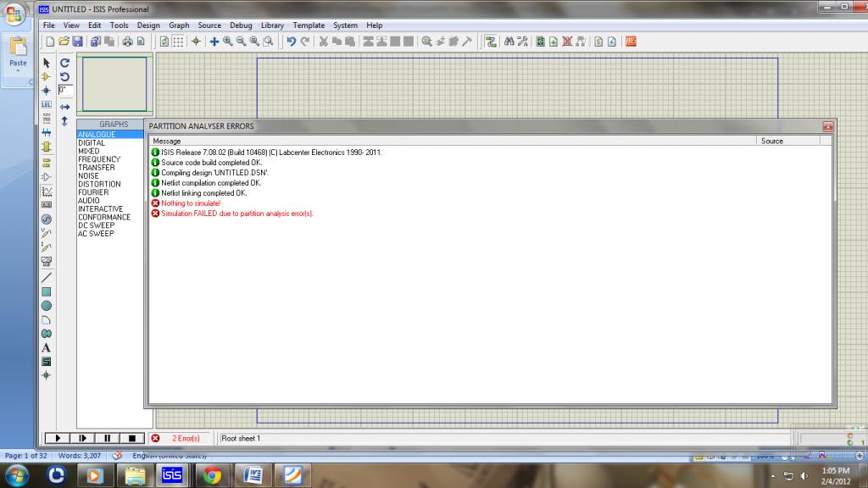Image resolution: width=868 pixels, height=488 pixels.
Task: Choose the Graph Mode tool
Action: (x=47, y=191)
